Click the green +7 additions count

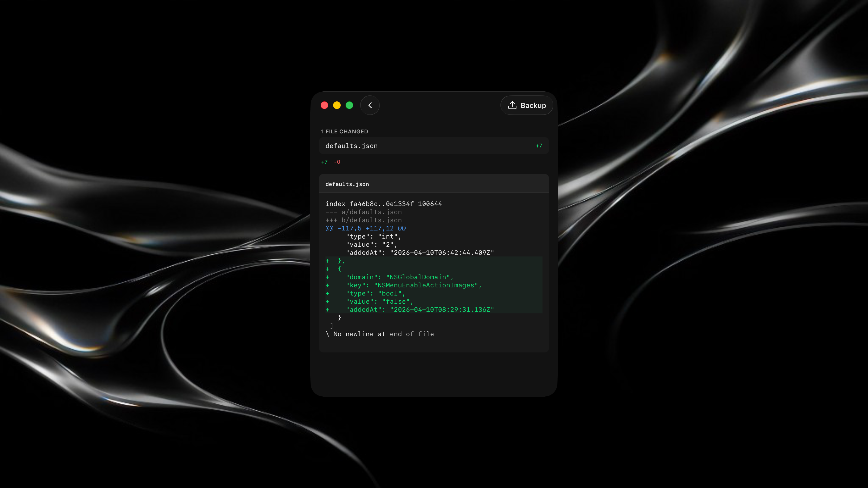(x=324, y=162)
